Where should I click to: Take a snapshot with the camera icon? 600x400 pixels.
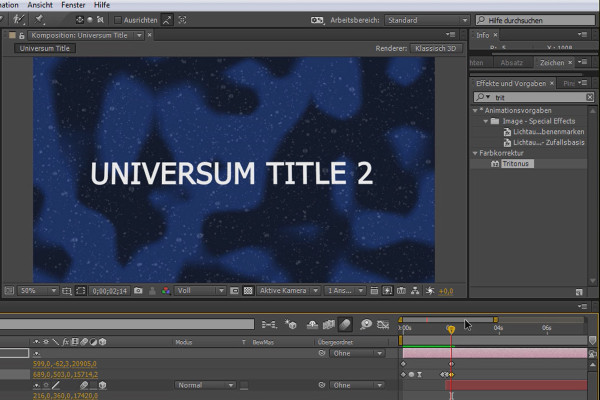click(x=138, y=291)
